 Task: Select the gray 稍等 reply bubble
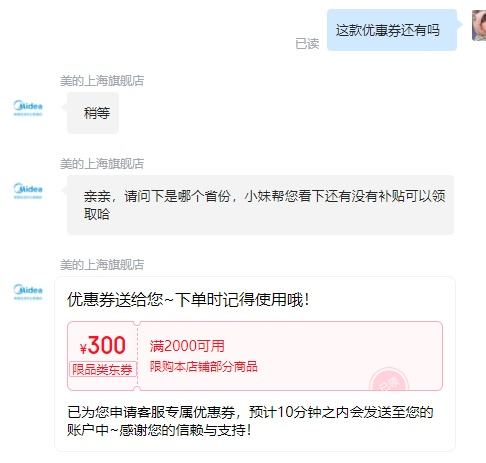tap(93, 113)
